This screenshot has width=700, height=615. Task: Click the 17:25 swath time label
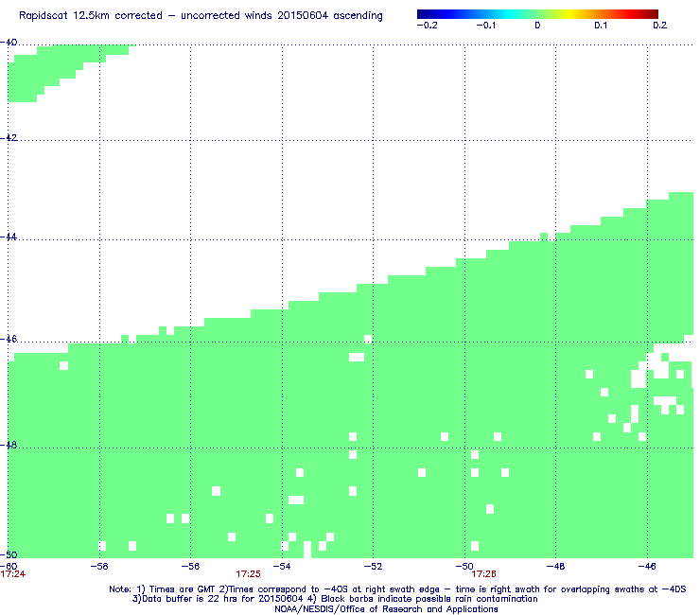(248, 574)
